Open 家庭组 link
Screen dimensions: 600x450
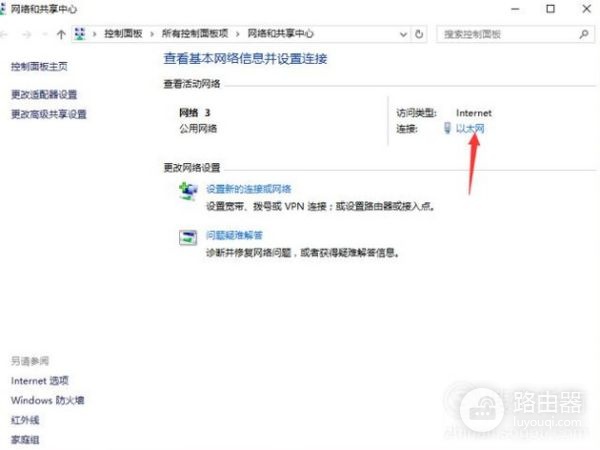pyautogui.click(x=25, y=440)
